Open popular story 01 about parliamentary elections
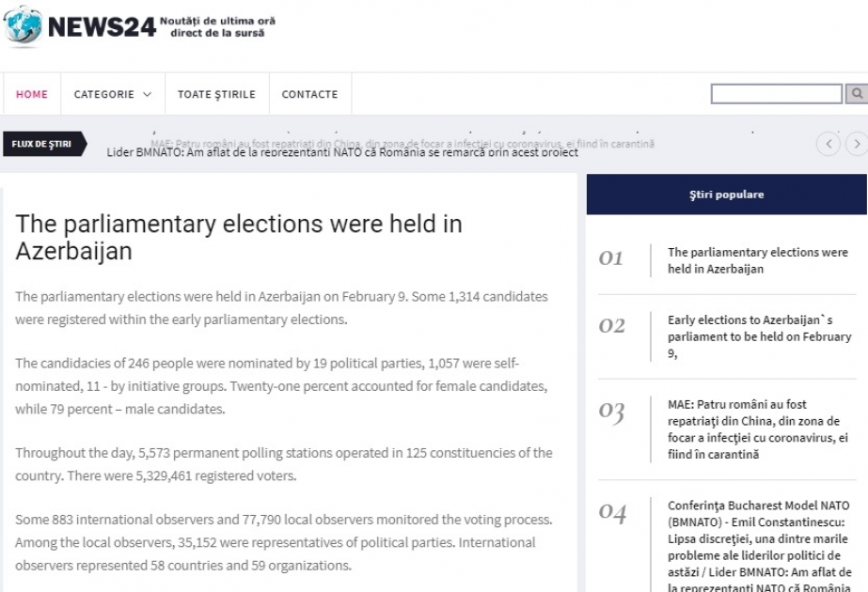Viewport: 868px width, 592px height. (758, 260)
